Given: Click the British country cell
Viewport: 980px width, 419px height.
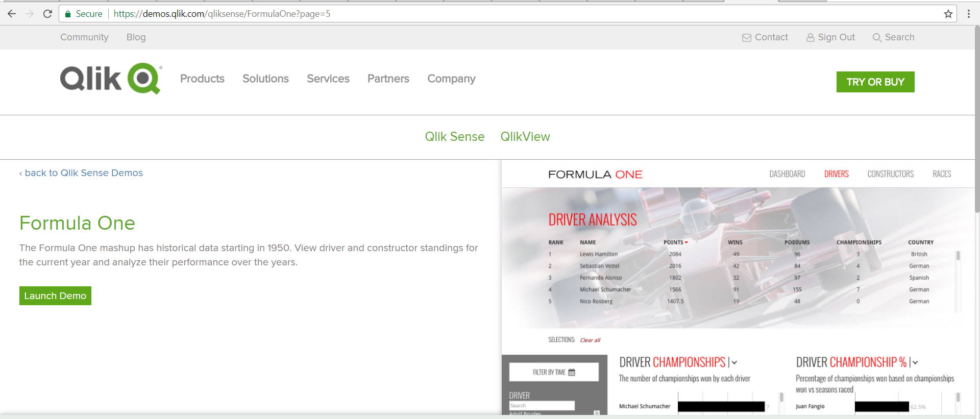Looking at the screenshot, I should coord(919,254).
